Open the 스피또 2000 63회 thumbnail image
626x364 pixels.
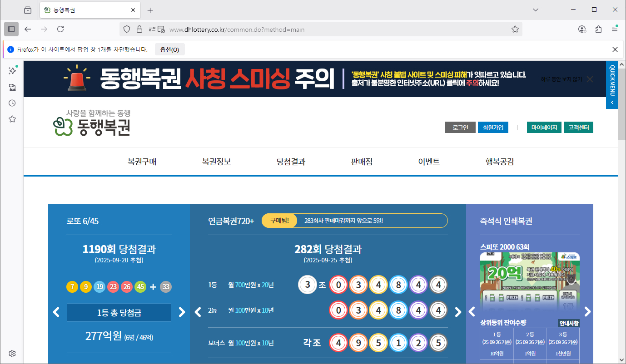[x=530, y=281]
